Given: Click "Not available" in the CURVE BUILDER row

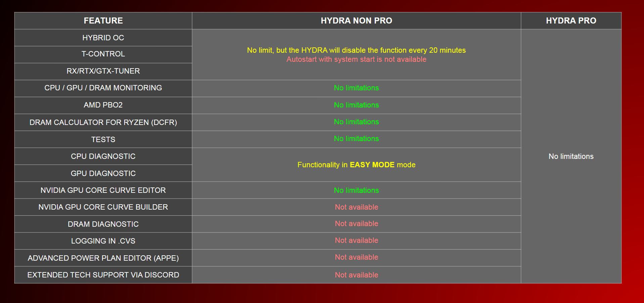Looking at the screenshot, I should 356,207.
